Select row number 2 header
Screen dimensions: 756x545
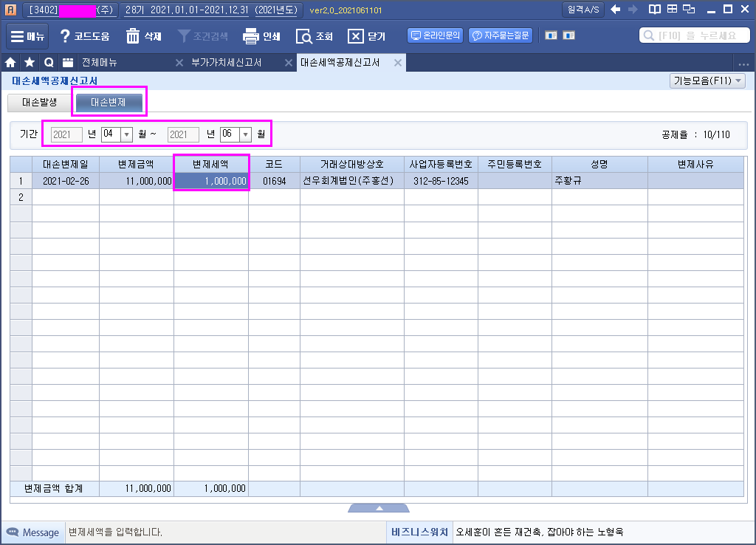[21, 197]
